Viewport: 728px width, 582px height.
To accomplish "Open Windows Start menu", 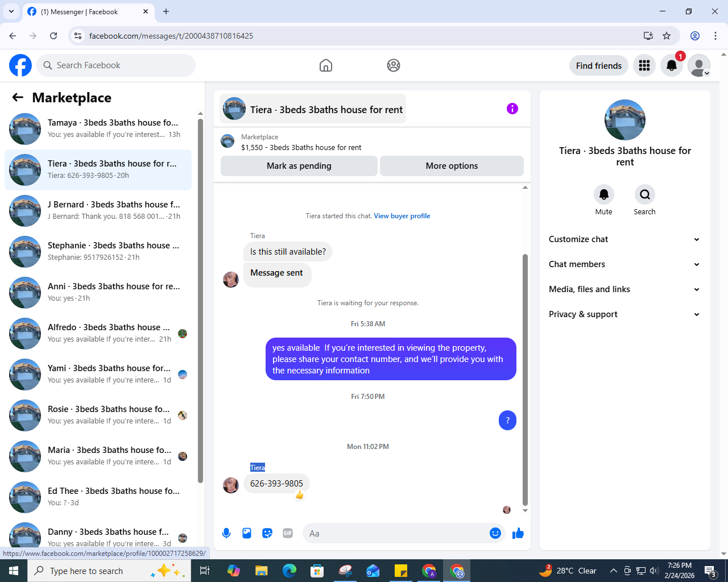I will tap(14, 571).
